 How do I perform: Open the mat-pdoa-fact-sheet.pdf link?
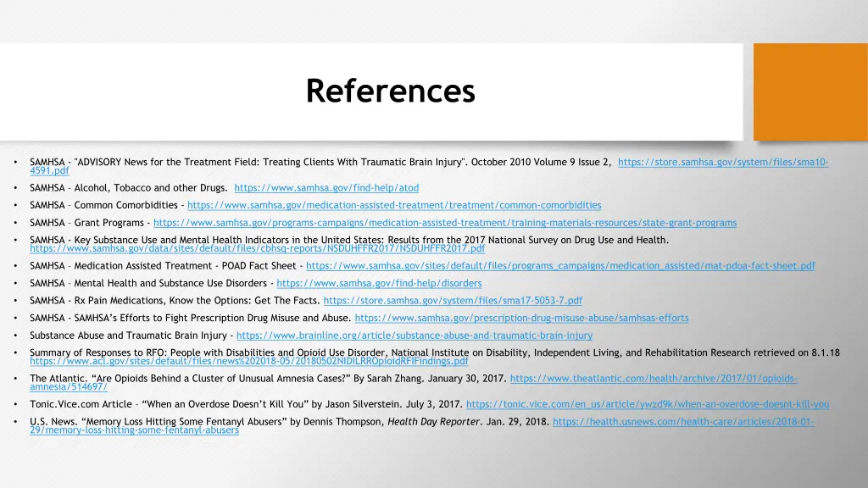[561, 266]
